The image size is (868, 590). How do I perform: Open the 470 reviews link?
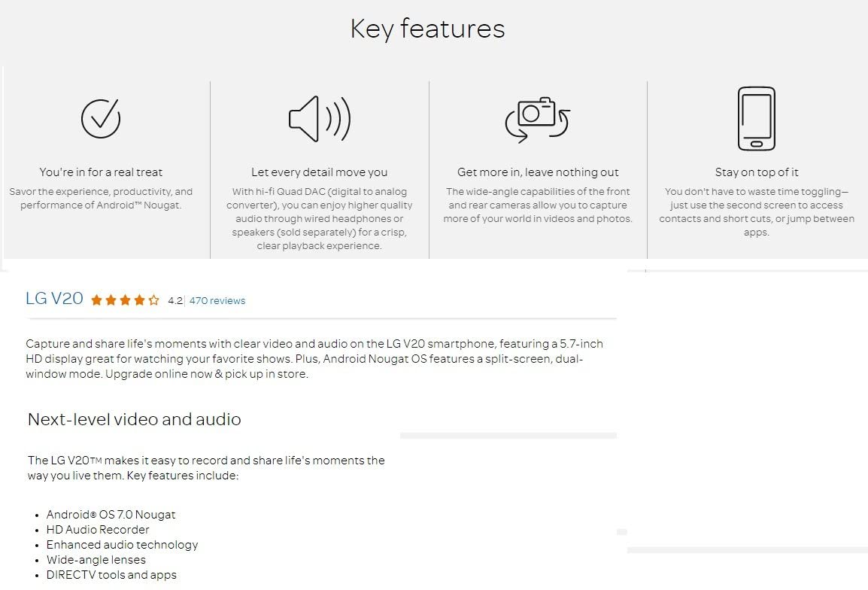(217, 301)
